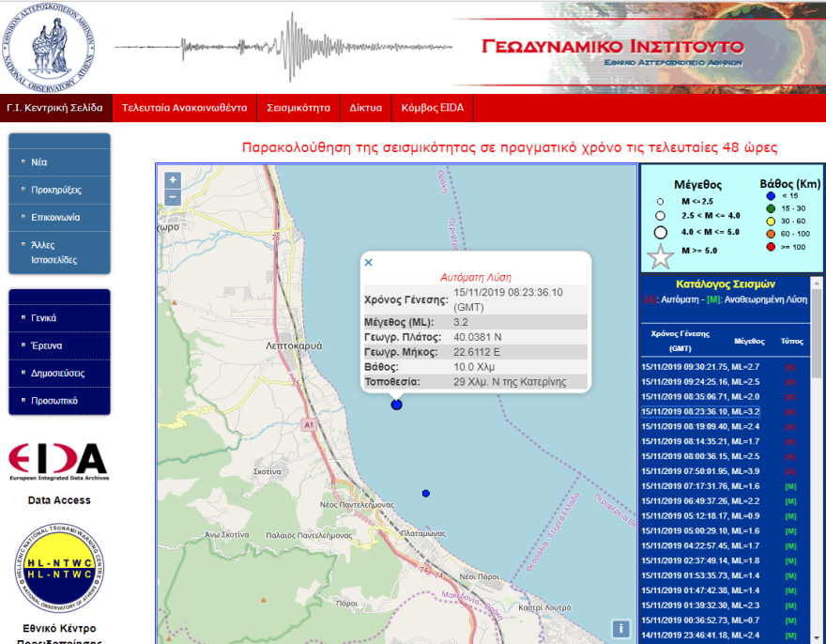826x644 pixels.
Task: Open the Τελευταία Ανακοινωθέντα menu
Action: tap(185, 108)
